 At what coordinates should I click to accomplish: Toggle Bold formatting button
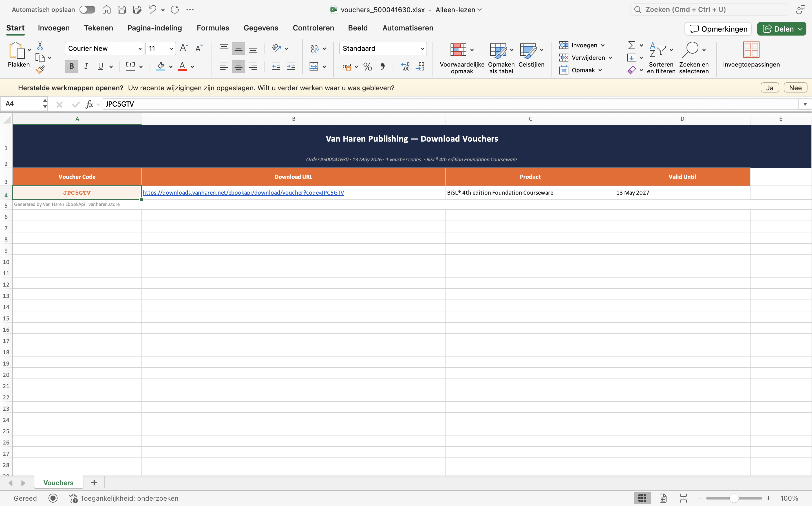point(72,67)
